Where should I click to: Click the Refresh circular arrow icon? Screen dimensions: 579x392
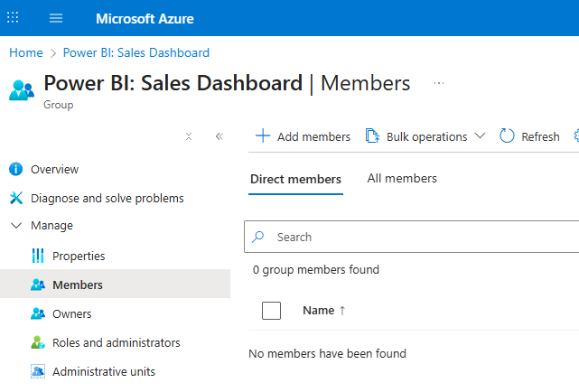(x=507, y=135)
